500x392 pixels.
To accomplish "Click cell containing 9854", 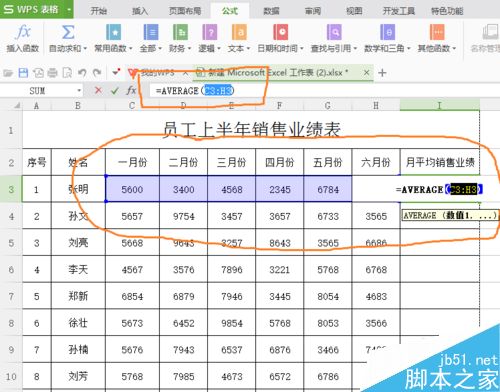I will pos(232,323).
